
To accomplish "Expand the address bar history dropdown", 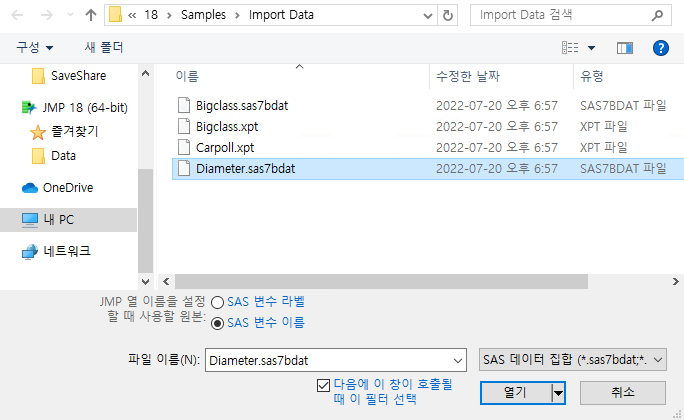I will [428, 16].
